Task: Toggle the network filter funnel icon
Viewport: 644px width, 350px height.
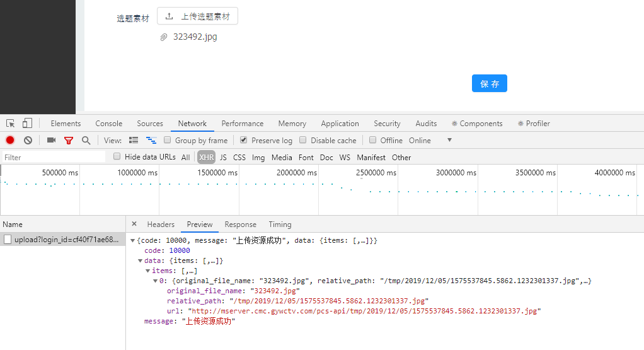Action: coord(69,140)
